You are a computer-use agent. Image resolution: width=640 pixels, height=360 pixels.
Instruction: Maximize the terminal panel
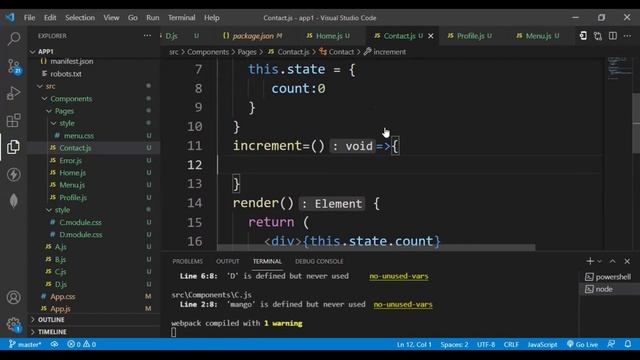coord(613,261)
